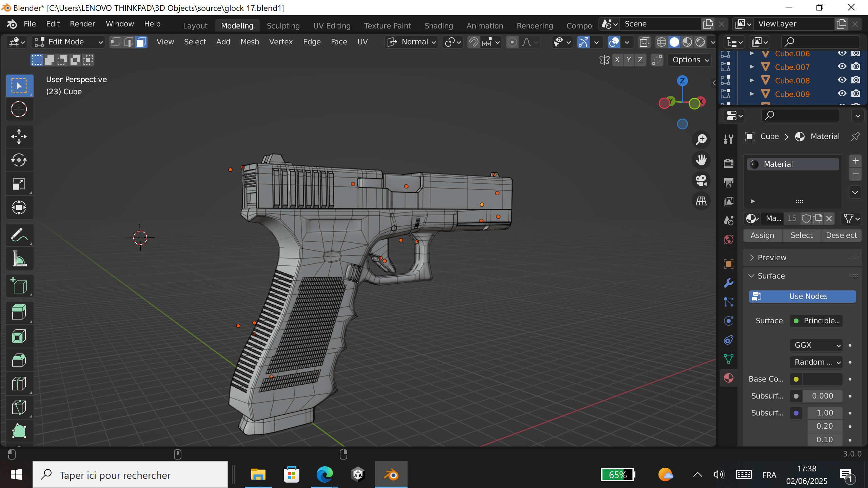Toggle proportional editing

[x=512, y=42]
